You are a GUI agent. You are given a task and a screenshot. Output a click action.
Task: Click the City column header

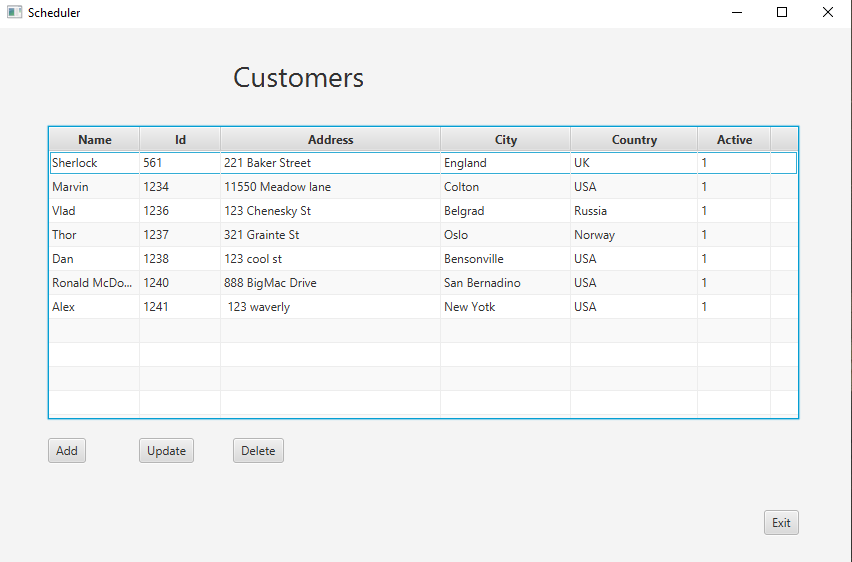pos(505,140)
